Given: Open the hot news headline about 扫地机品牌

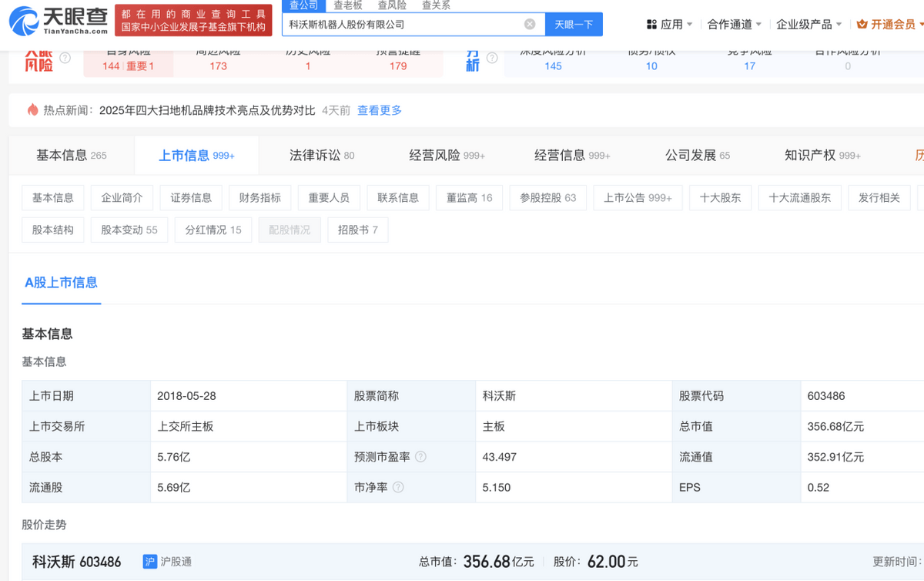Looking at the screenshot, I should (207, 110).
